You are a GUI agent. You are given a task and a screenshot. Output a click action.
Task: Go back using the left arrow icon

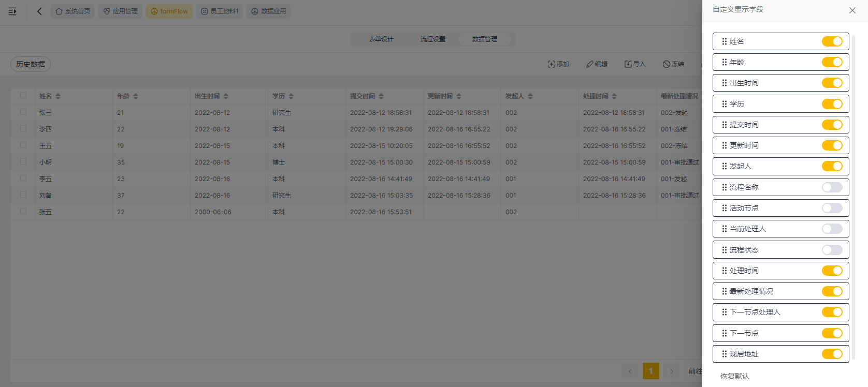point(39,11)
